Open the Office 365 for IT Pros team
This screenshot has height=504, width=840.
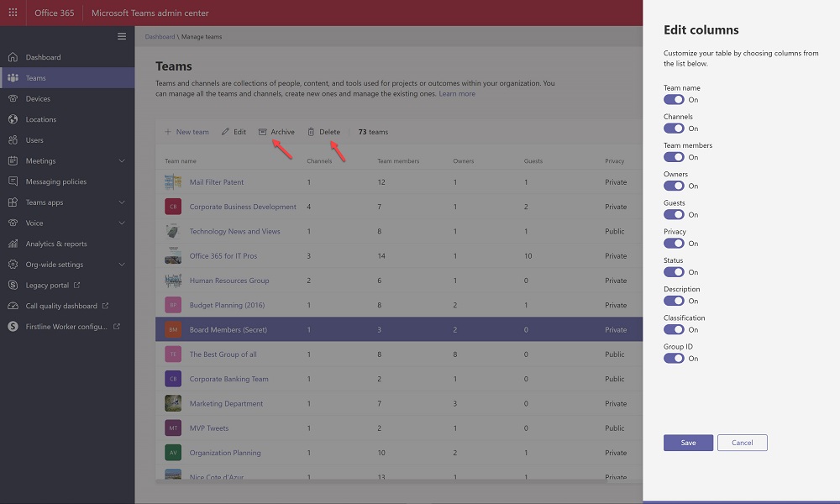(223, 256)
